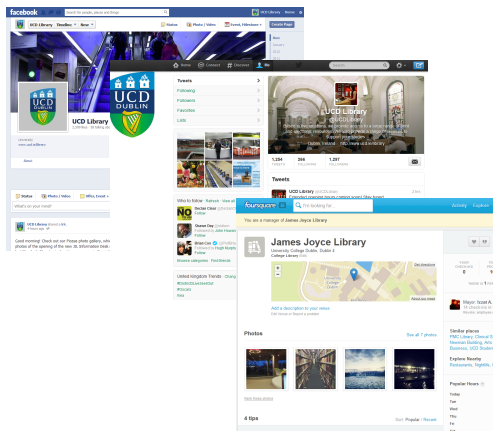Viewport: 499px width, 448px height.
Task: Jump to January on Facebook timeline
Action: tap(279, 45)
